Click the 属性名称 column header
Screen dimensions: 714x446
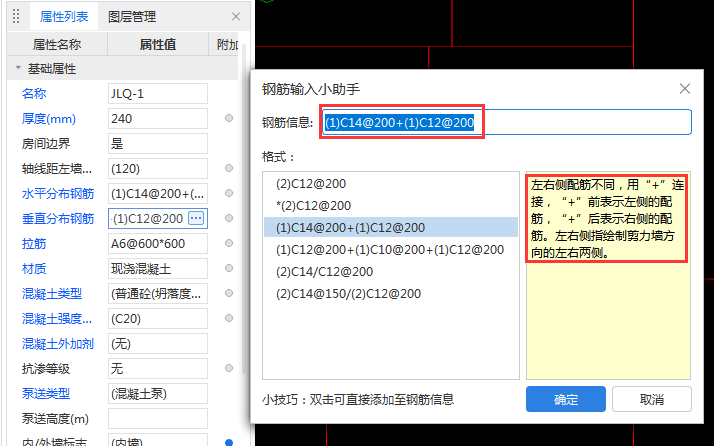[x=57, y=44]
